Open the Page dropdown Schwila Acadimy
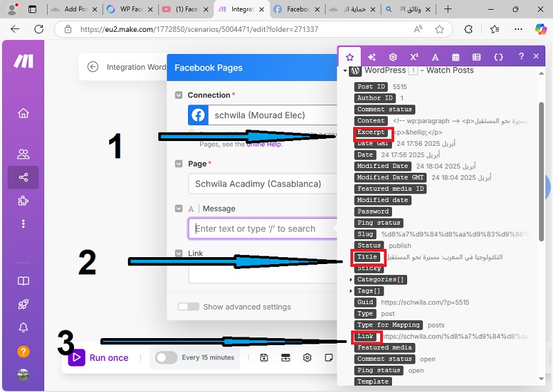The height and width of the screenshot is (392, 553). (263, 184)
